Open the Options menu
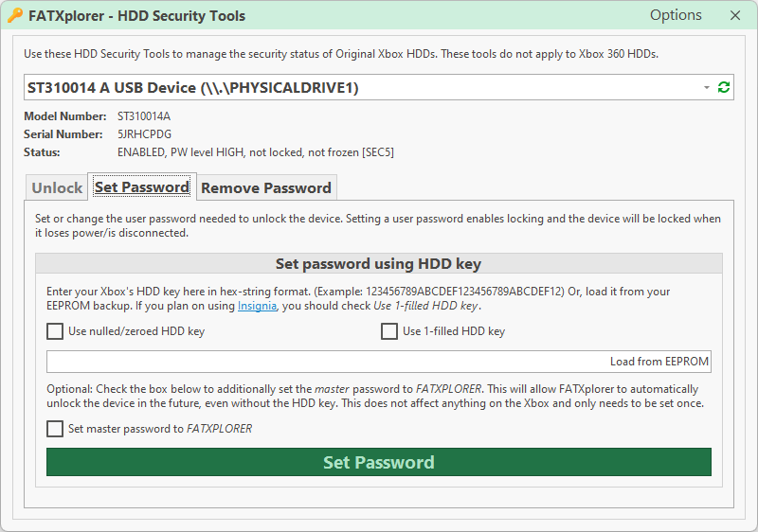 676,15
